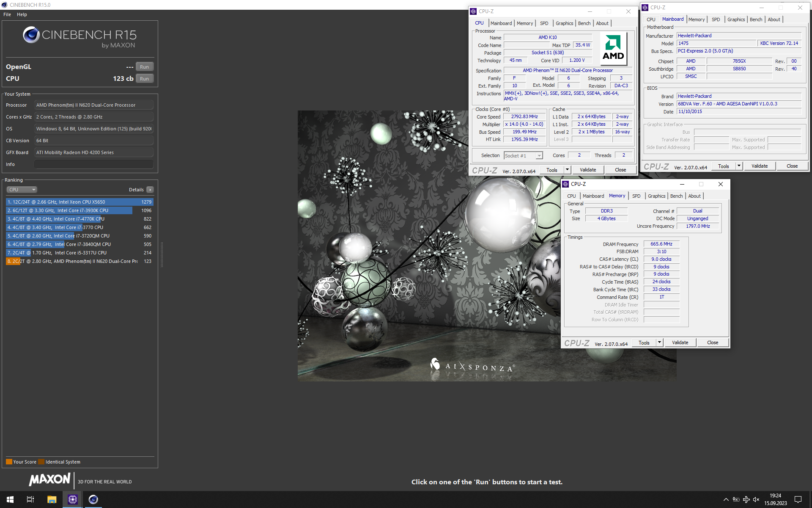The width and height of the screenshot is (812, 508).
Task: Open SPD tab in Memory window
Action: coord(636,196)
